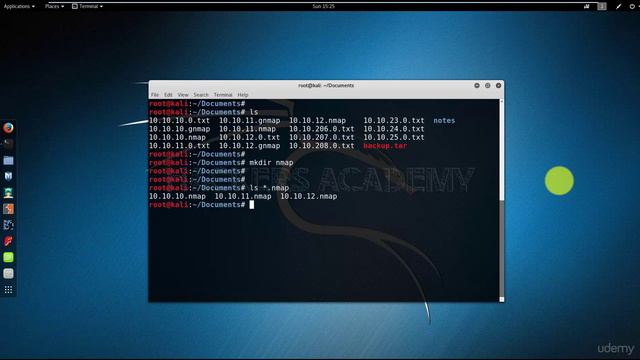Launch Burp Suite from the dock
This screenshot has width=640, height=360.
(x=8, y=209)
